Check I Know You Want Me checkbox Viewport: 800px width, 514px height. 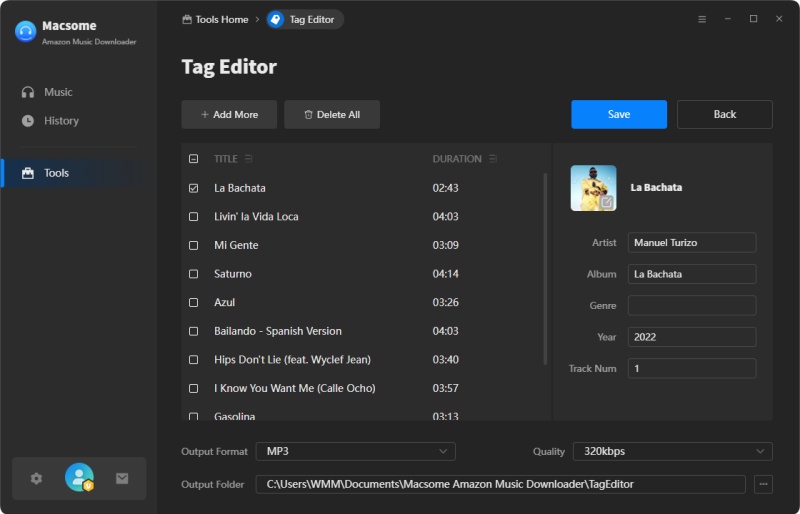click(193, 388)
